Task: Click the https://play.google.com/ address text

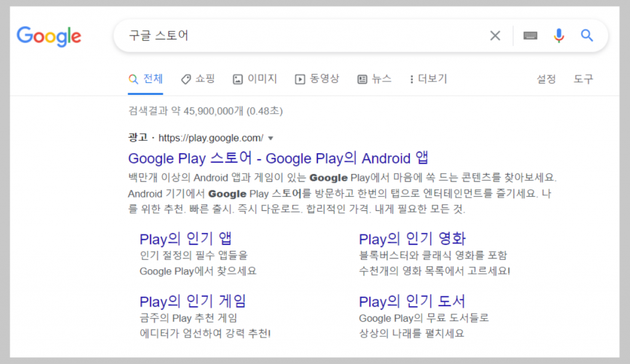Action: [x=211, y=138]
